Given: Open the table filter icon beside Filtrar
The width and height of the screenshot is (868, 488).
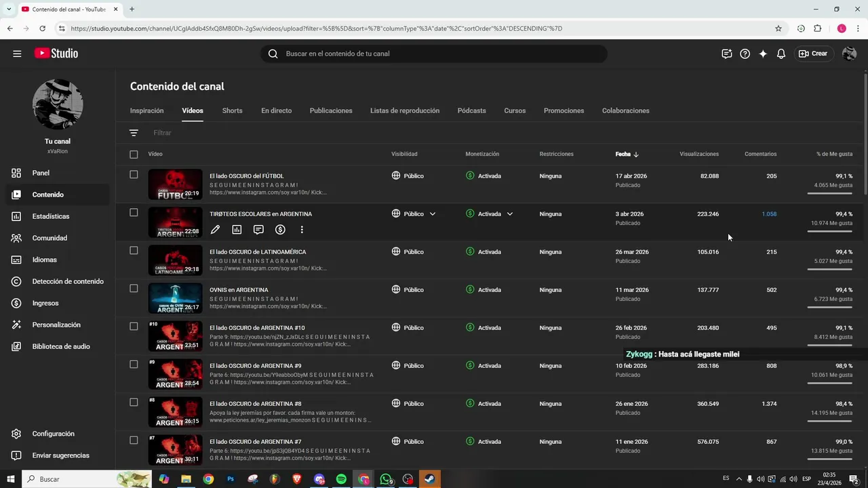Looking at the screenshot, I should click(x=134, y=133).
